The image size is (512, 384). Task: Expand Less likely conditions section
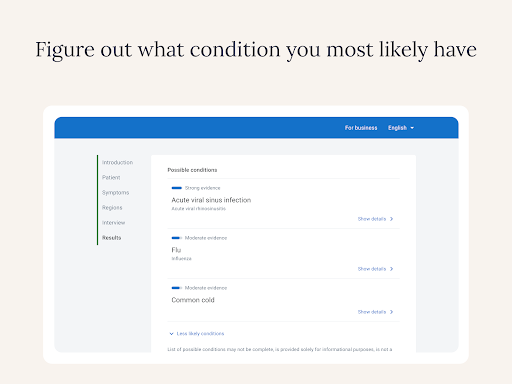tap(197, 334)
